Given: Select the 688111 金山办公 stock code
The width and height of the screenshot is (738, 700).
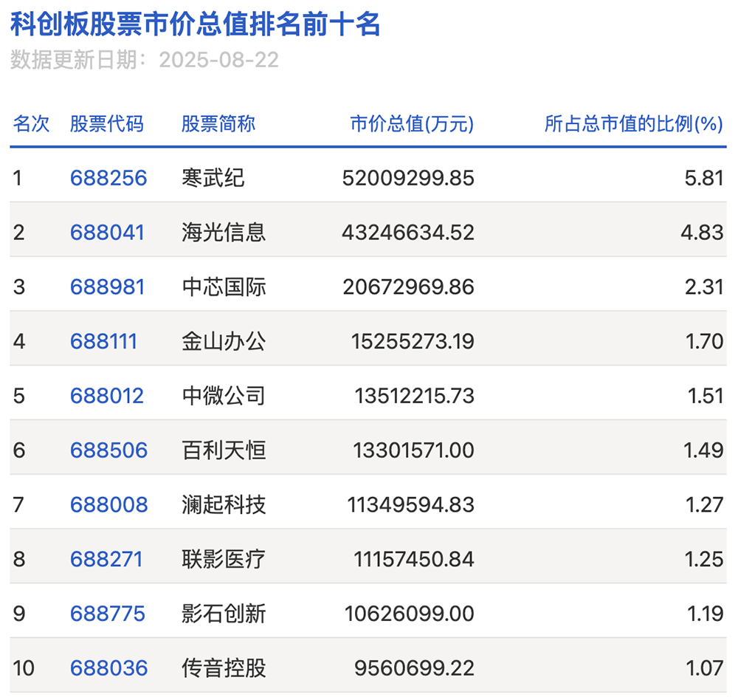Looking at the screenshot, I should [x=108, y=341].
